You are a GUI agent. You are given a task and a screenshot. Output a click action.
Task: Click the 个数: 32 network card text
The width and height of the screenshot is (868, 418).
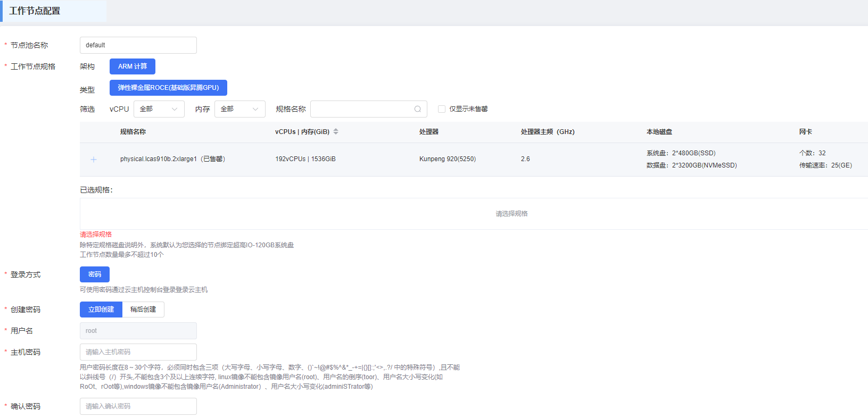pyautogui.click(x=813, y=153)
